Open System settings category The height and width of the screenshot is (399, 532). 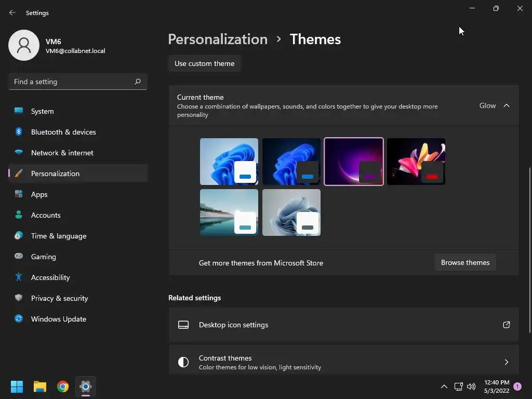(x=78, y=111)
